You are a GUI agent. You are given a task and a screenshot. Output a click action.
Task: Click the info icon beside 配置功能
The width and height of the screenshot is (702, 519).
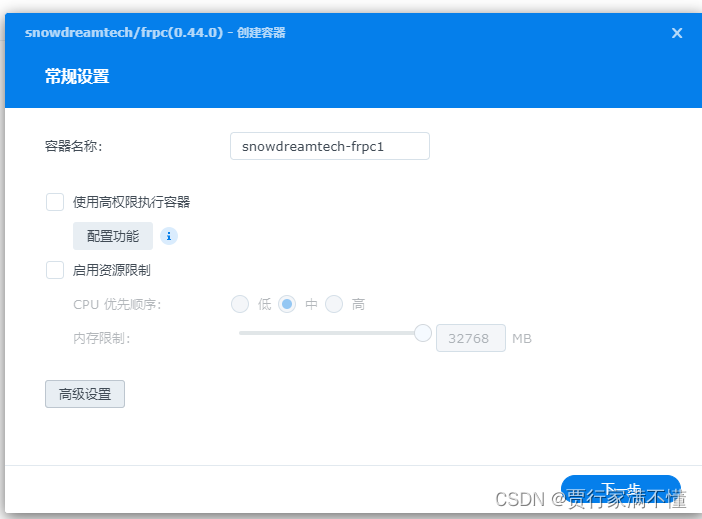tap(169, 236)
